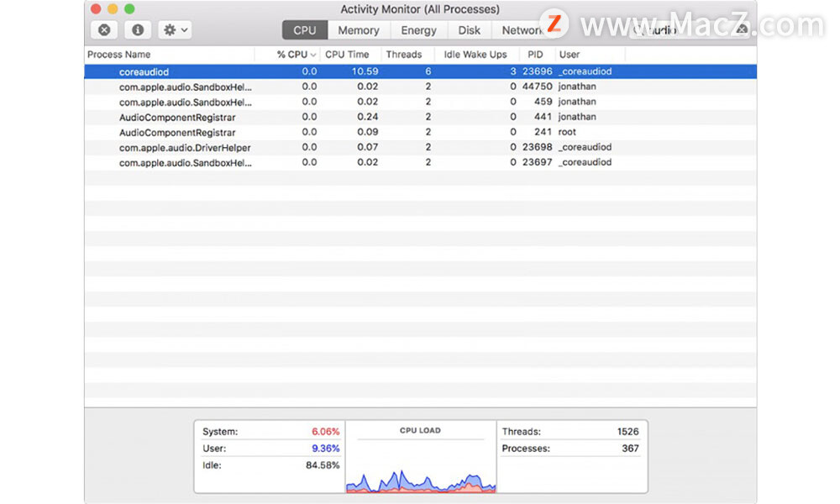Sort by Idle Wake Ups column
Screen dimensions: 840x504
[x=475, y=55]
